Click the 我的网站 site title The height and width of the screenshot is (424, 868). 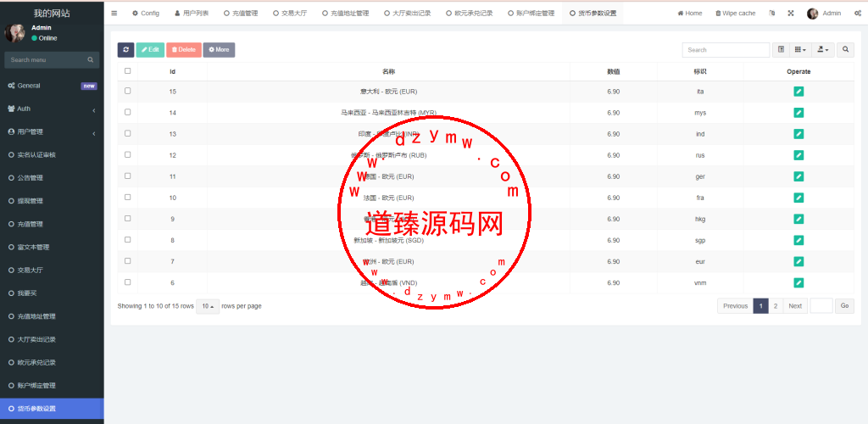52,14
